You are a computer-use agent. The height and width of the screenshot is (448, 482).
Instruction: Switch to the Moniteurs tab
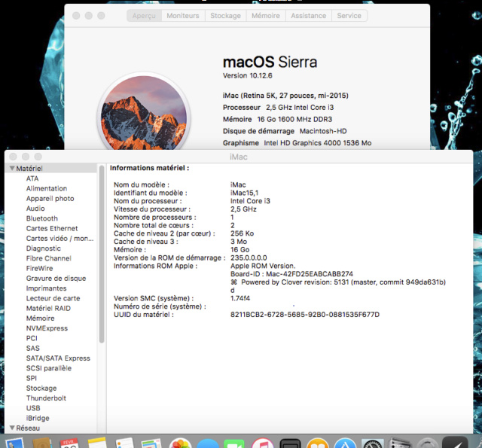[x=183, y=16]
